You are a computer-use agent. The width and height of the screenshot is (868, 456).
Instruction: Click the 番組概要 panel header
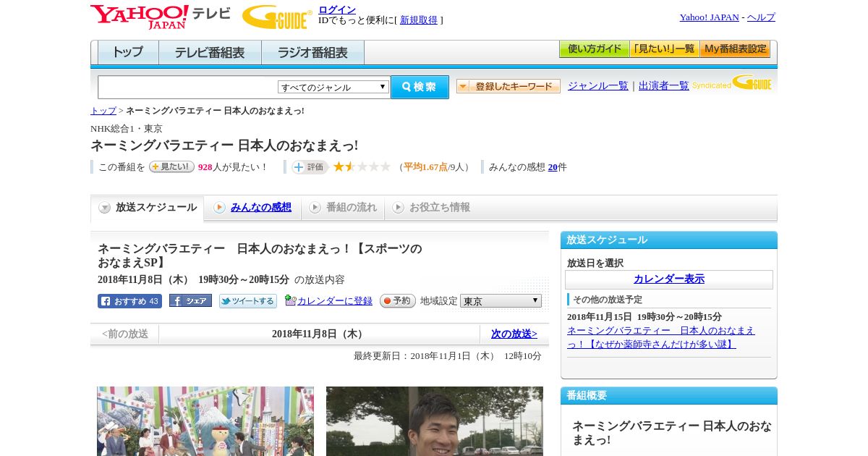coord(669,396)
